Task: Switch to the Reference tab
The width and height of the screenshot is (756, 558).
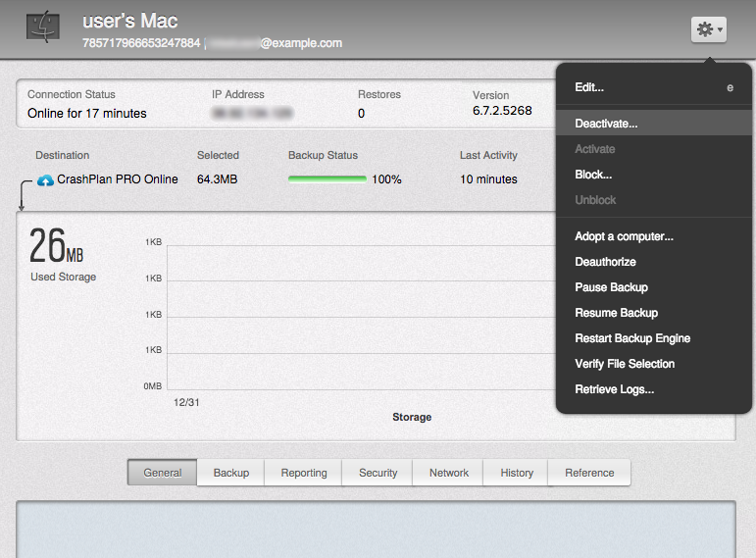Action: pyautogui.click(x=589, y=473)
